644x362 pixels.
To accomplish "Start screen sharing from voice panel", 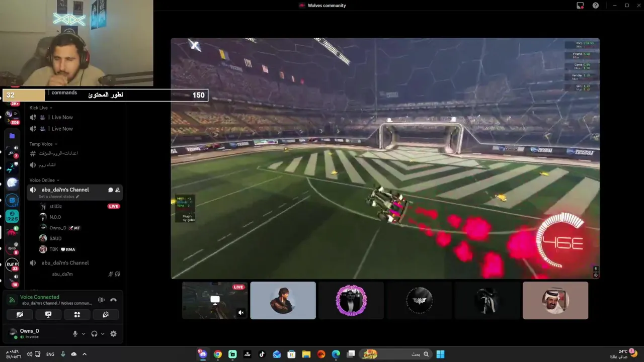I will click(x=48, y=314).
